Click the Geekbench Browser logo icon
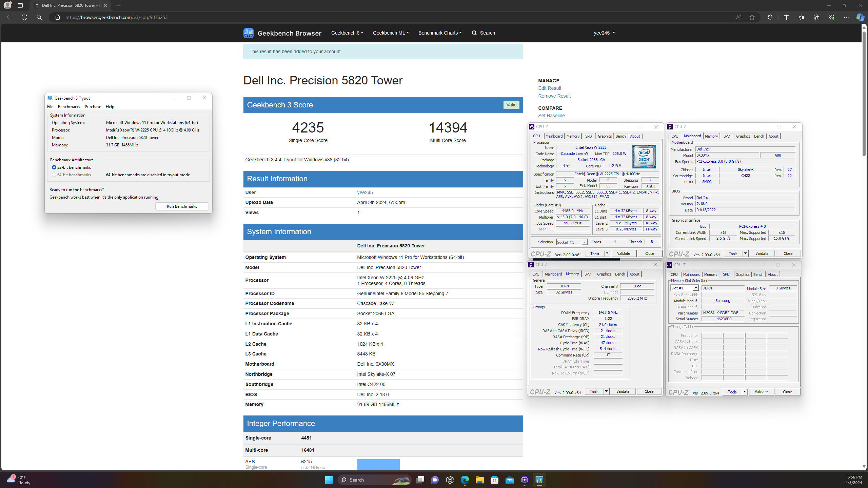The height and width of the screenshot is (488, 868). point(248,33)
